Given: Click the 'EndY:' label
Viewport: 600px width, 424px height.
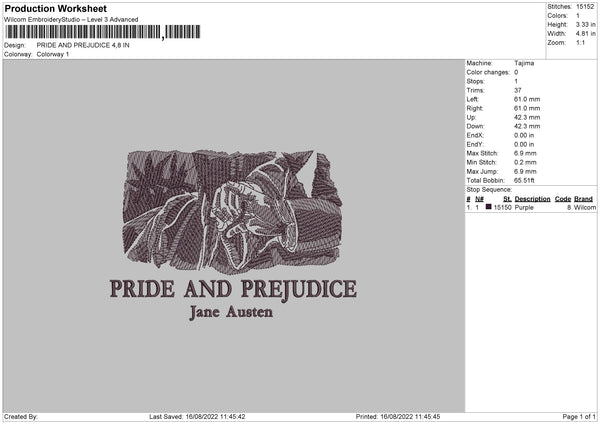Looking at the screenshot, I should pos(475,144).
